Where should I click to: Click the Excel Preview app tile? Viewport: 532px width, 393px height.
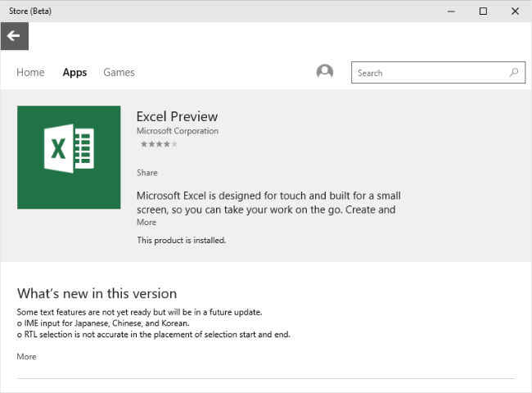point(69,157)
